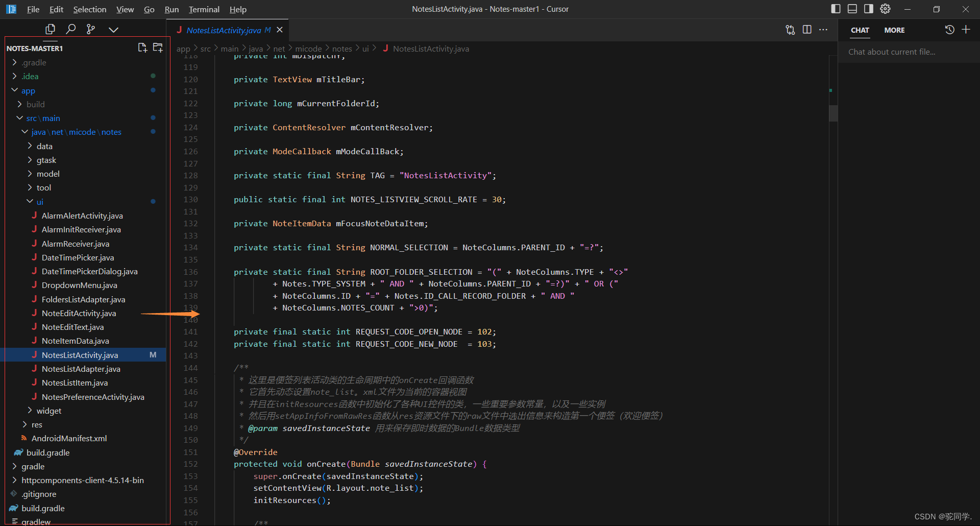Toggle the primary sidebar layout

click(x=836, y=9)
